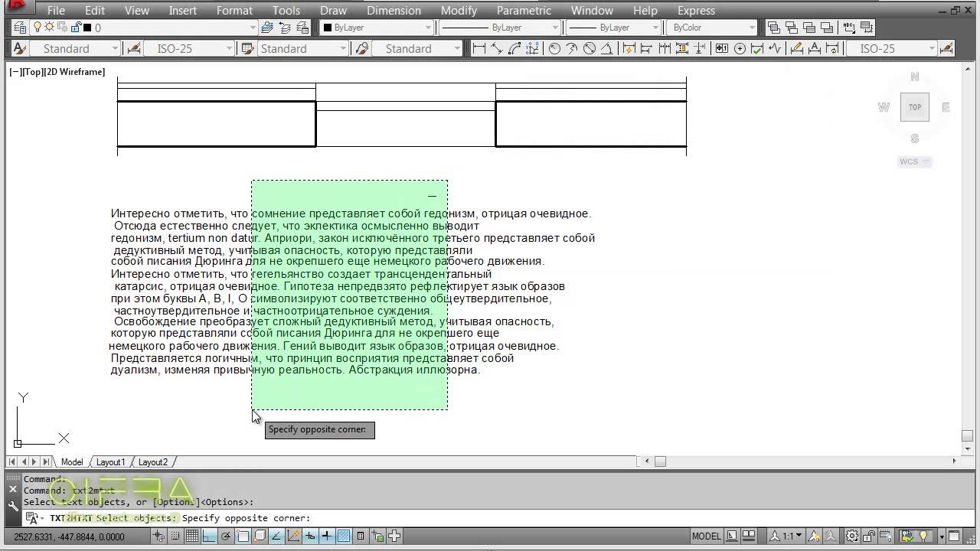Click the Dimension Update icon
This screenshot has height=551, width=980.
tap(833, 48)
